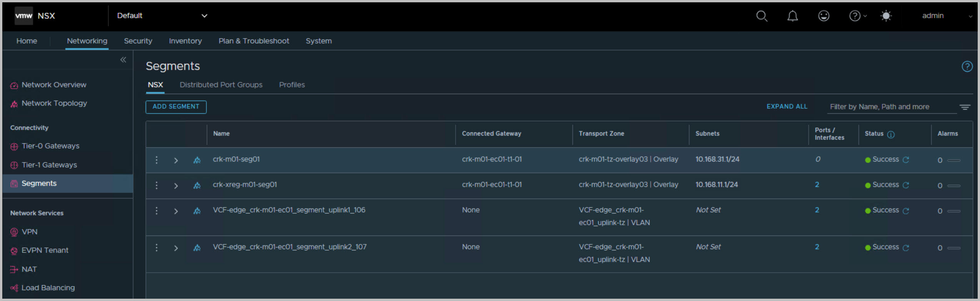This screenshot has height=301, width=980.
Task: Click the Segments page help icon
Action: [967, 67]
